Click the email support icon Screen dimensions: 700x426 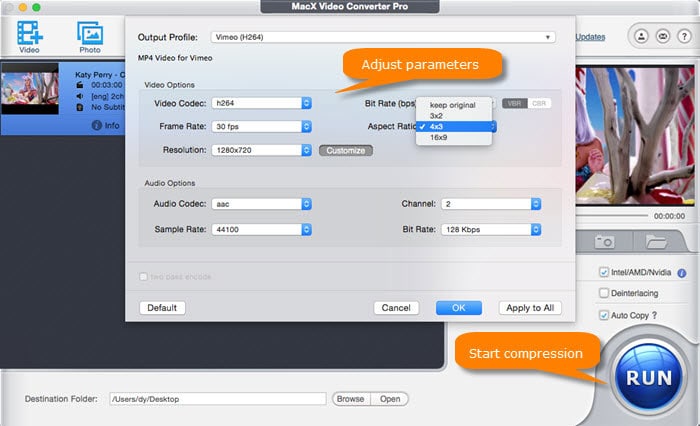pos(662,36)
